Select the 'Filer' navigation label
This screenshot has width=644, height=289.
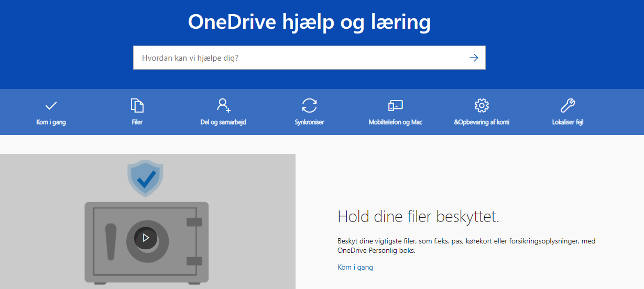click(x=137, y=122)
